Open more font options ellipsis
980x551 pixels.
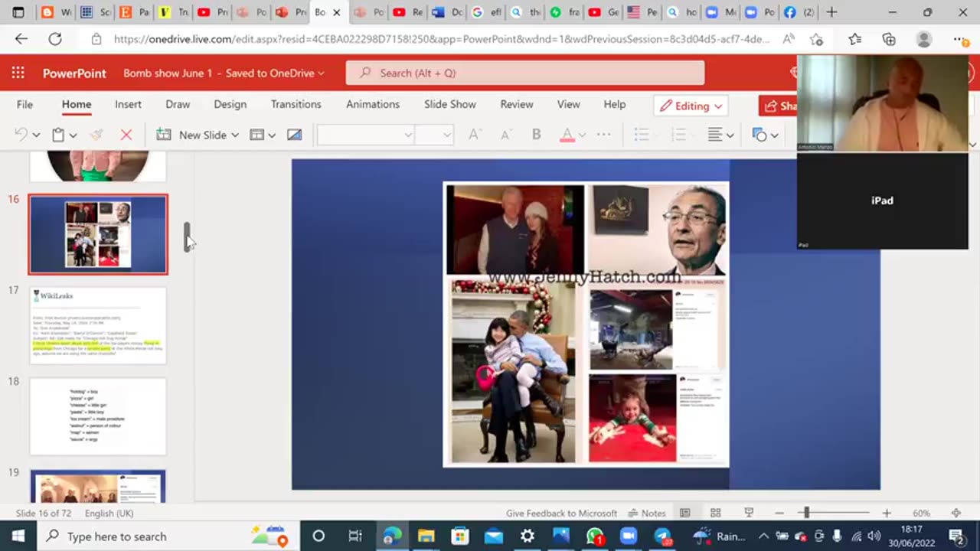click(604, 135)
